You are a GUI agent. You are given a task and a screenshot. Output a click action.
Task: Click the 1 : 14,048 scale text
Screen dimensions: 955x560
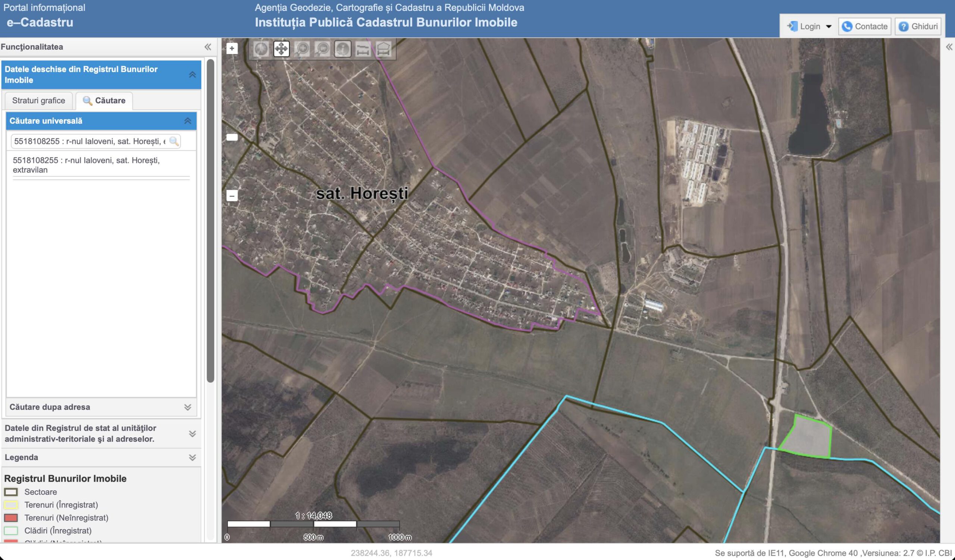point(313,516)
